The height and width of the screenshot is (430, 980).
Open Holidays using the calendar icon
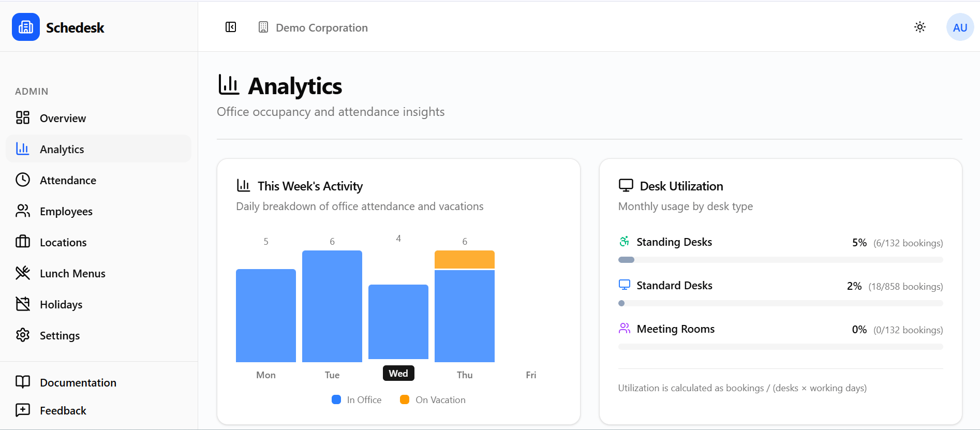23,304
